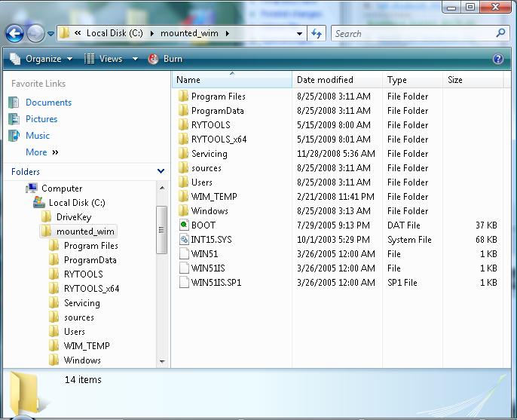517x420 pixels.
Task: Click the Back navigation arrow
Action: (14, 33)
